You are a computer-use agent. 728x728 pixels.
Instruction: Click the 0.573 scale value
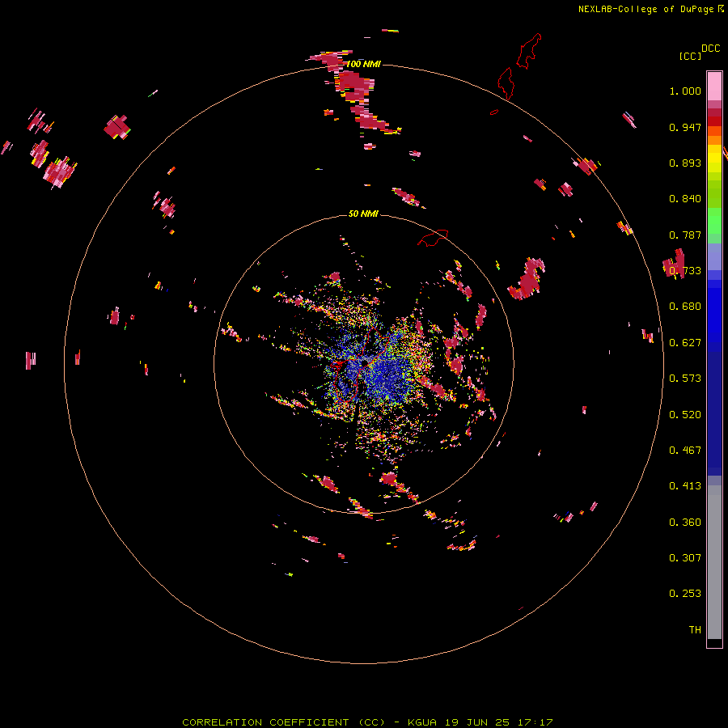point(685,379)
